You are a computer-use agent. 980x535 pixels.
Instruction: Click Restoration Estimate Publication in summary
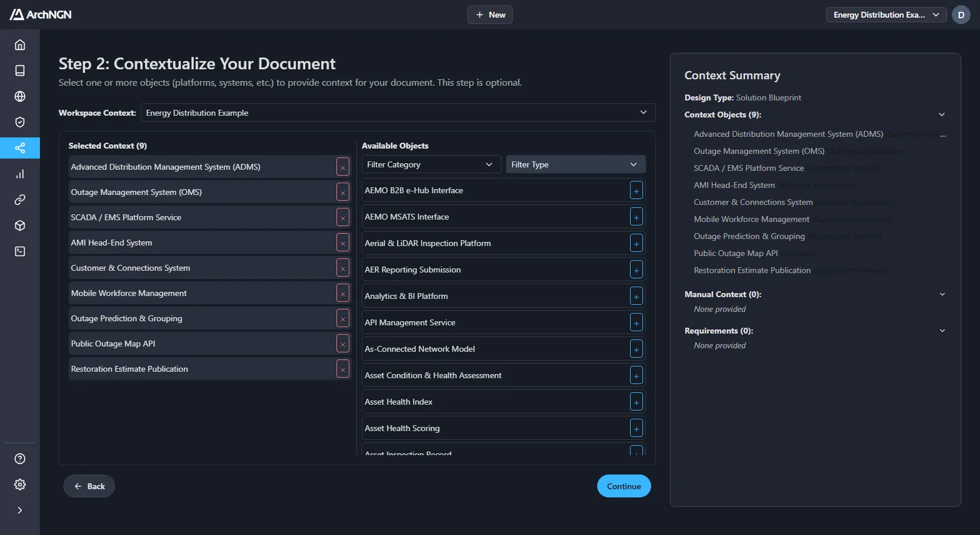(x=752, y=270)
